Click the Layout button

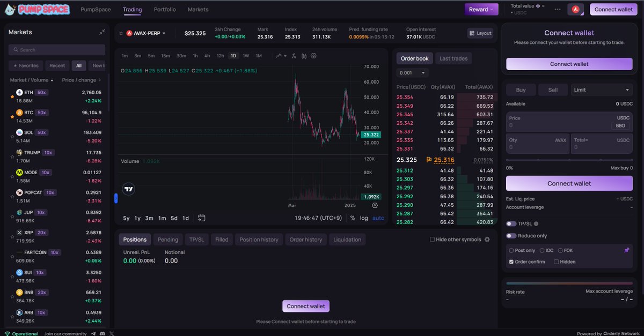pos(480,33)
